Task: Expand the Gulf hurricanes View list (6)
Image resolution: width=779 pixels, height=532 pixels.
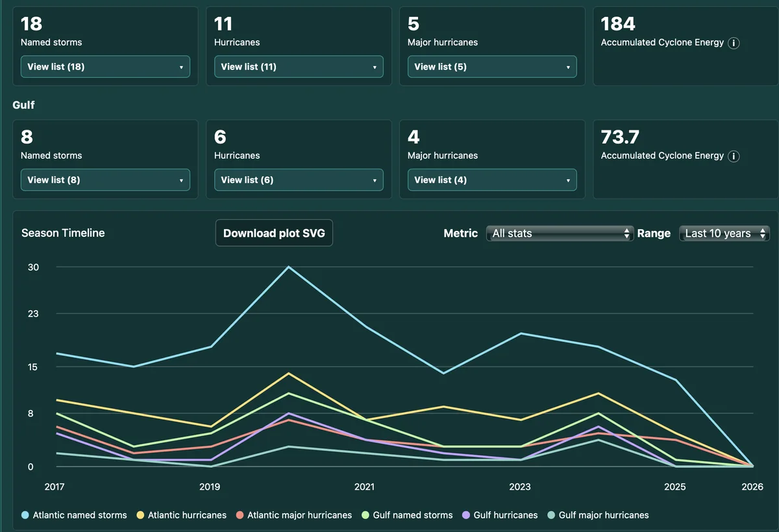Action: point(299,180)
